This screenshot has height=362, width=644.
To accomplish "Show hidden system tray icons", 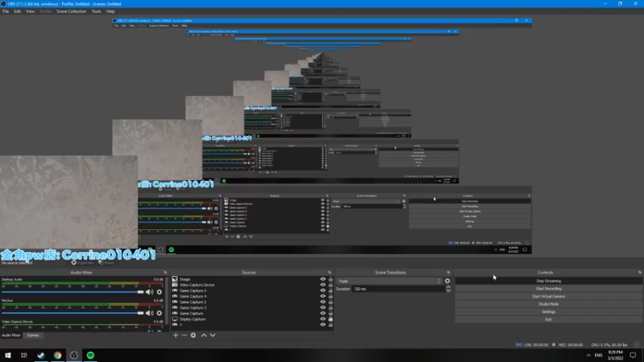I will [588, 355].
